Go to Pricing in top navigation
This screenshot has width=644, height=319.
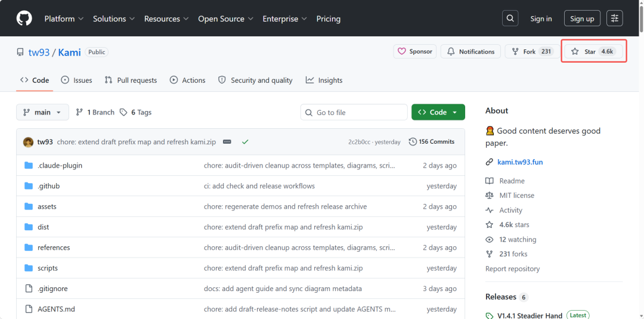328,19
